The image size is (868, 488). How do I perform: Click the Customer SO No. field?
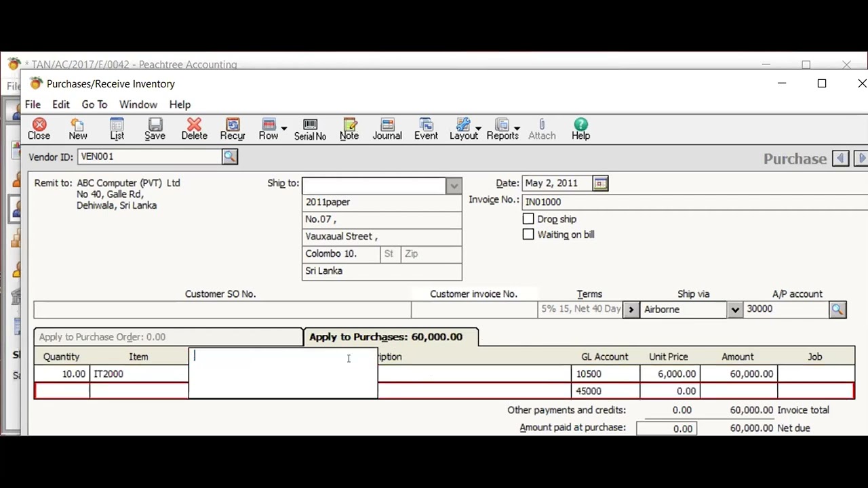pyautogui.click(x=222, y=310)
